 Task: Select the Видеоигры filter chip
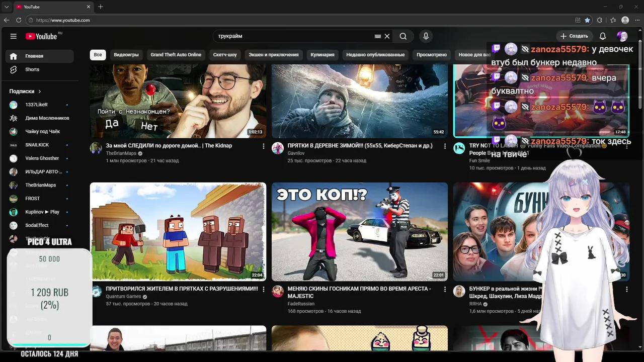[x=126, y=55]
